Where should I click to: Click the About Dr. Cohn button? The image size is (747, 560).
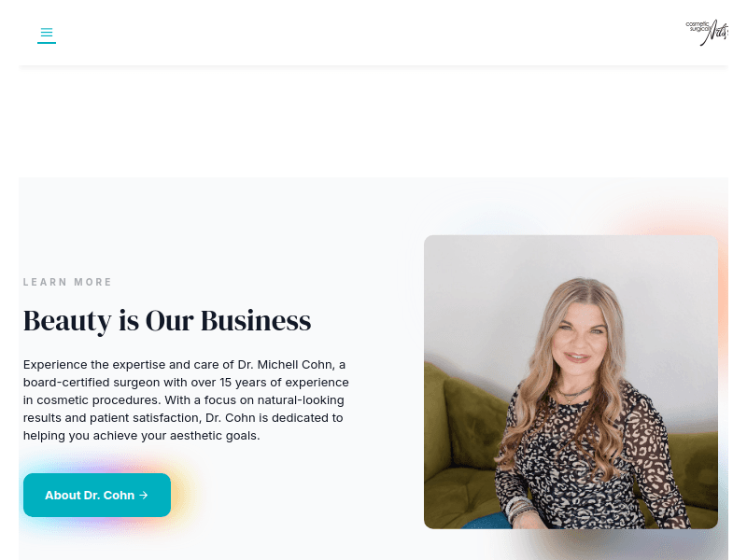[x=97, y=496]
